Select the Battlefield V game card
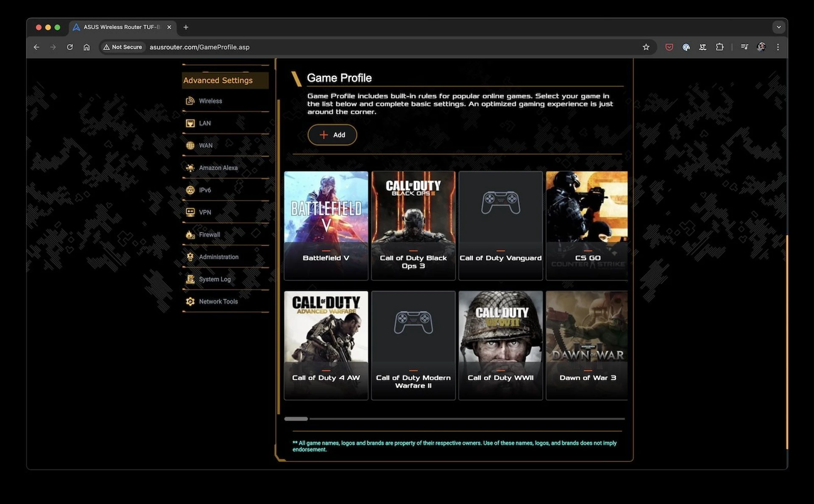The height and width of the screenshot is (504, 814). (326, 226)
